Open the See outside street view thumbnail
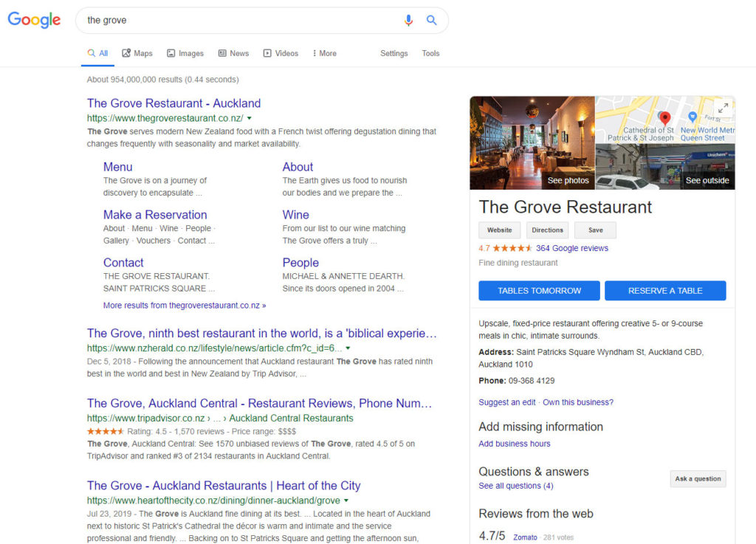Screen dimensions: 756x544 (x=665, y=167)
